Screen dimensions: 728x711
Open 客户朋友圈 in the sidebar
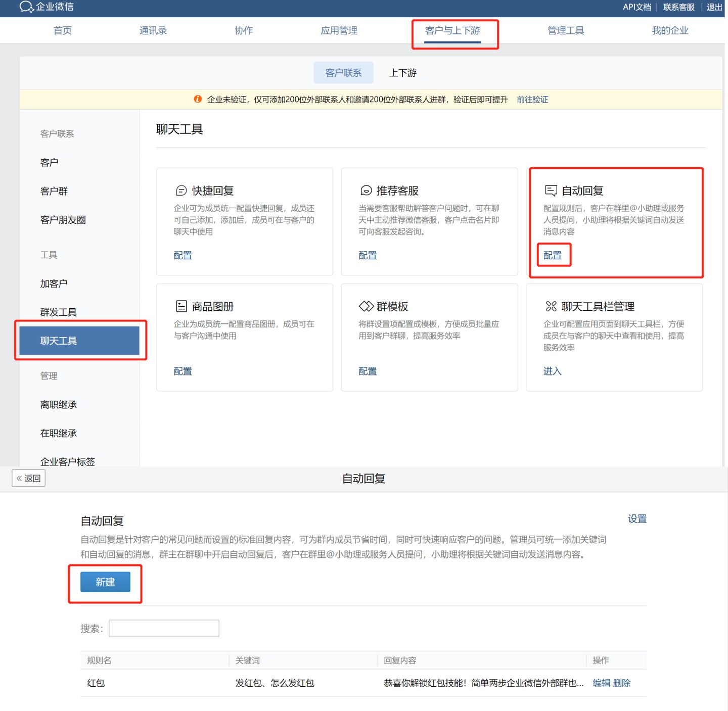click(x=63, y=220)
